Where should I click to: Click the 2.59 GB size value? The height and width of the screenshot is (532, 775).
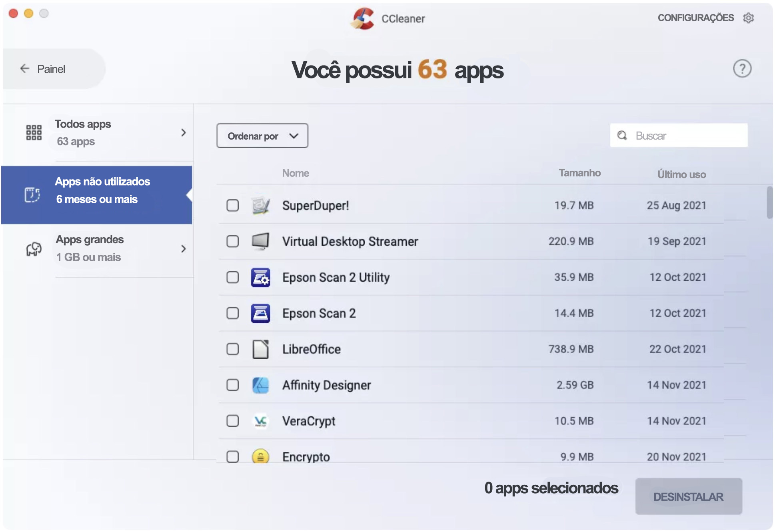pos(575,385)
